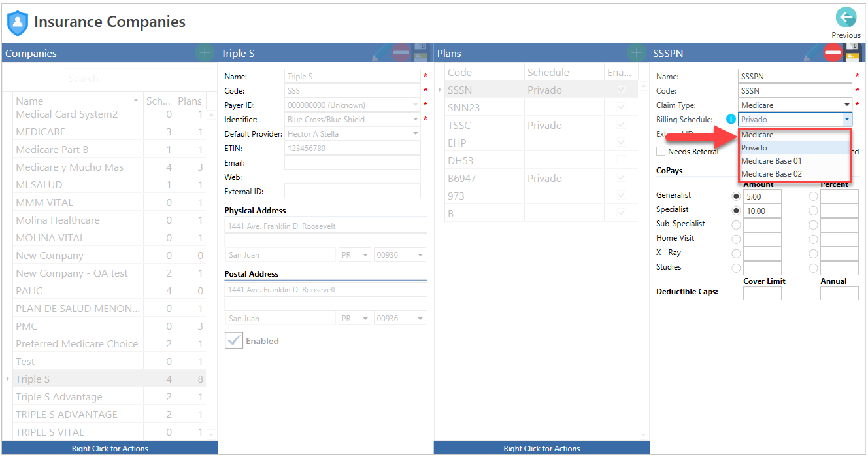This screenshot has height=456, width=868.
Task: Click save disk icon in Triple S header
Action: point(420,53)
